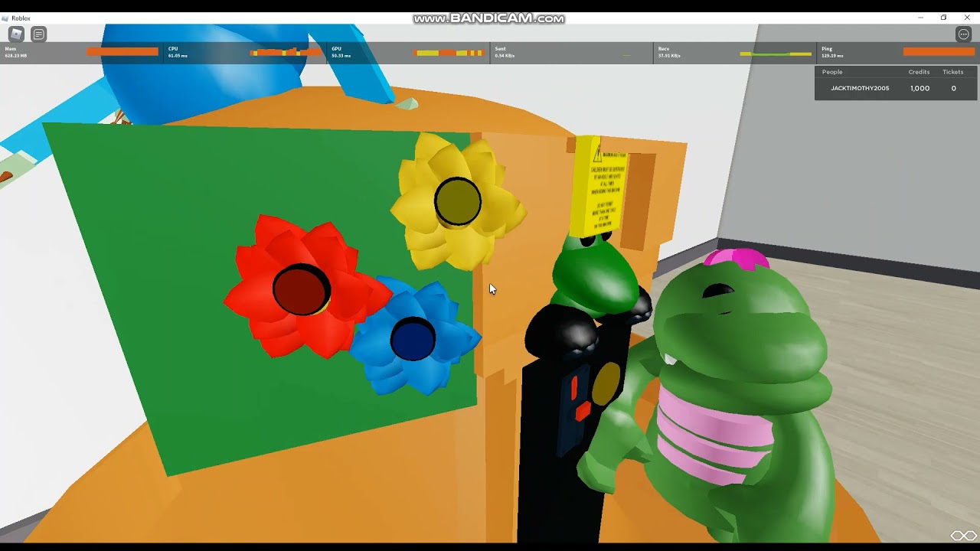Click the Tickets column header
The height and width of the screenshot is (551, 980).
(953, 72)
